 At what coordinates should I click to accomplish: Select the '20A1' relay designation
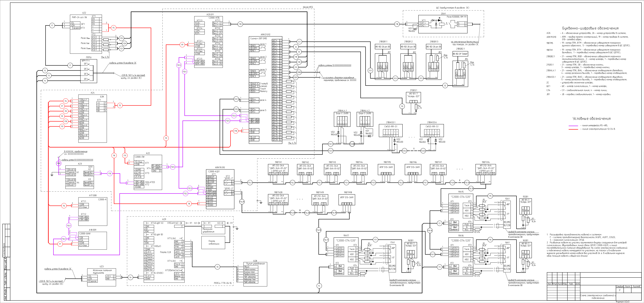(x=443, y=14)
